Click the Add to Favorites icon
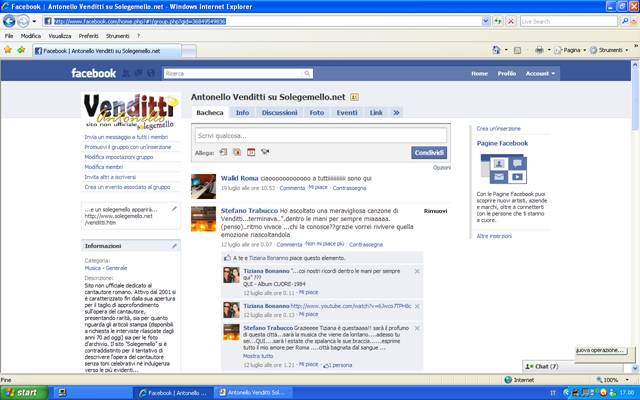 21,50
